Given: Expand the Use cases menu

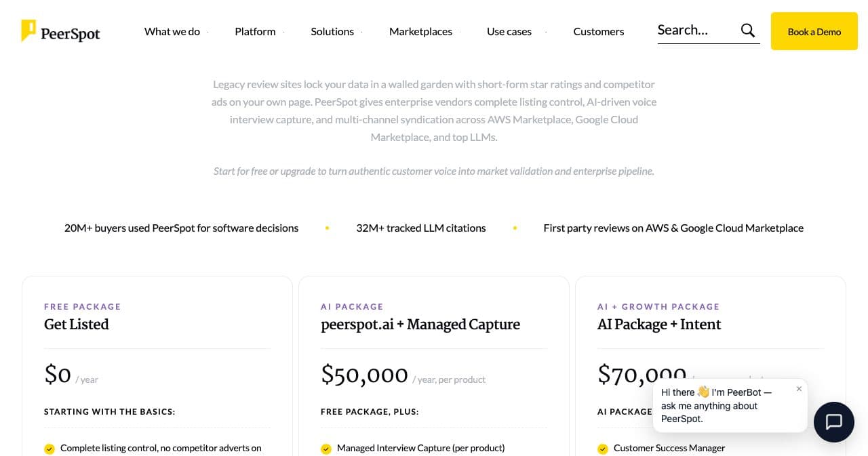Looking at the screenshot, I should point(509,31).
